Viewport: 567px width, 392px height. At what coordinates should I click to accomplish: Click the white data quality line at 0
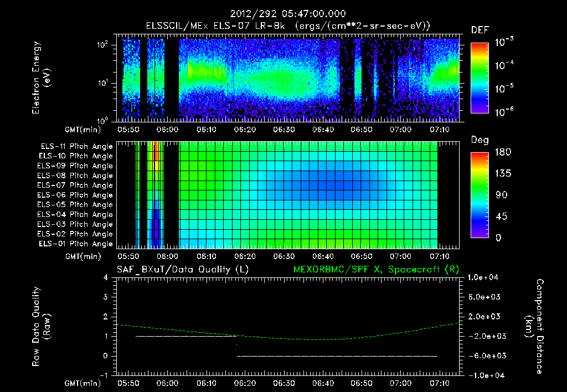337,356
